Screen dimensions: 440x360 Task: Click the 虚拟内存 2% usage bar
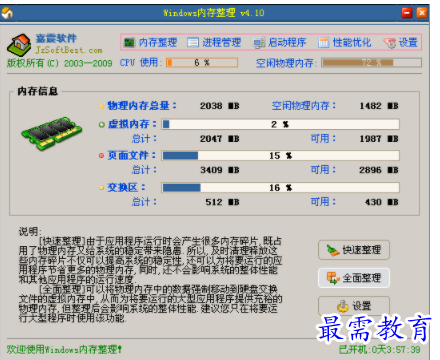[x=280, y=124]
